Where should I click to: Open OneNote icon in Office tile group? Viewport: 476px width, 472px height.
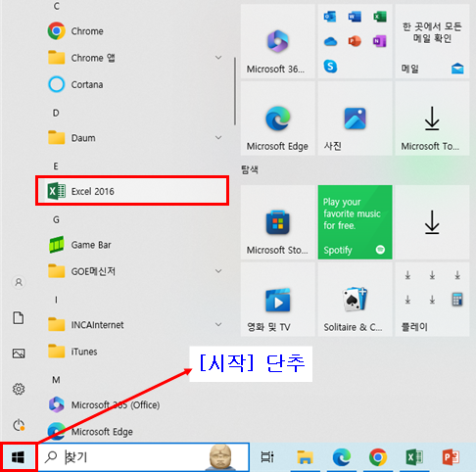pyautogui.click(x=380, y=41)
